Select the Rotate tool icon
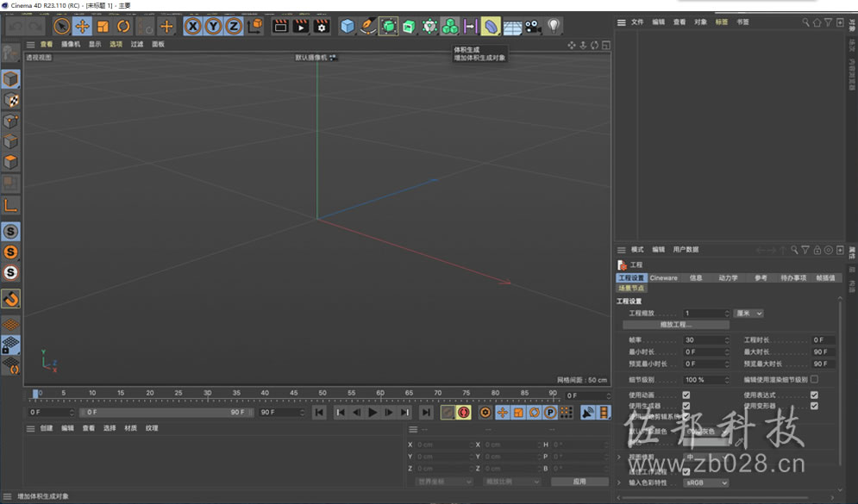 click(123, 26)
